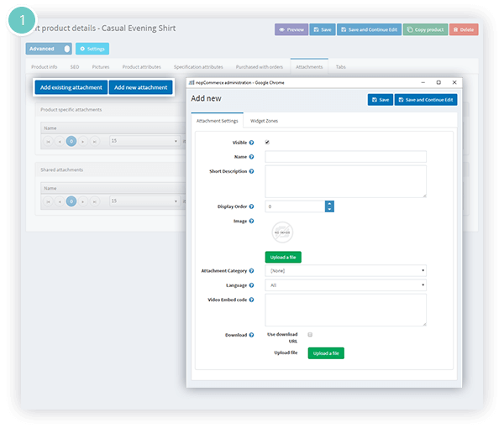Screen dimensions: 504x428
Task: Minimize the nopCommerce administration popup window
Action: 423,82
